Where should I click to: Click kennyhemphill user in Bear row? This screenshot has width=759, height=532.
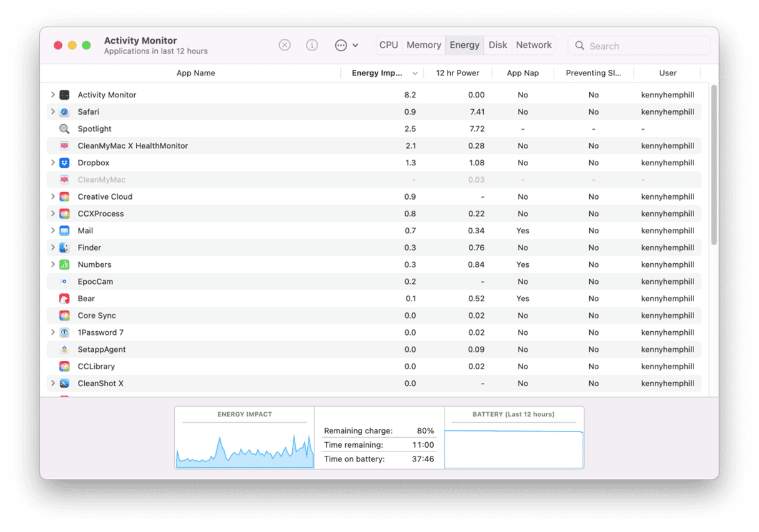[667, 298]
